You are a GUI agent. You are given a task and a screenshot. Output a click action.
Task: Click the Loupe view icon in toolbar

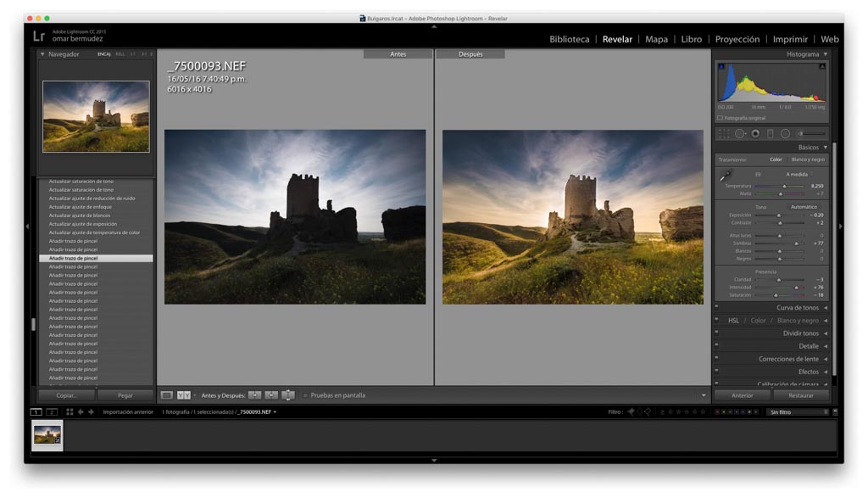[167, 395]
